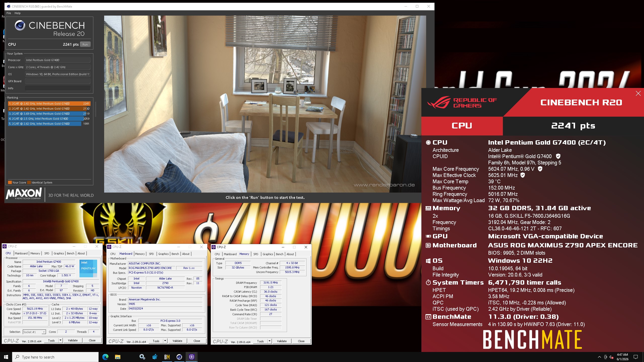The image size is (644, 362).
Task: Open Tools dropdown arrow in CPU-Z processor window
Action: coord(60,340)
